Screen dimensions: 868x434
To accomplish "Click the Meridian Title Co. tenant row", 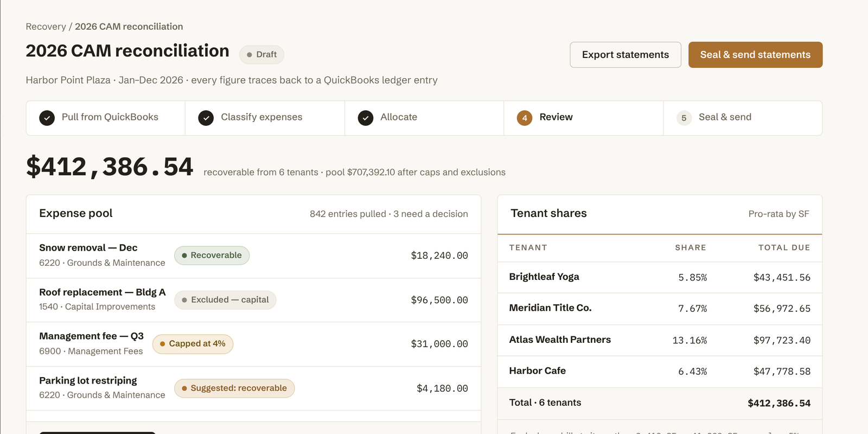I will [x=660, y=309].
